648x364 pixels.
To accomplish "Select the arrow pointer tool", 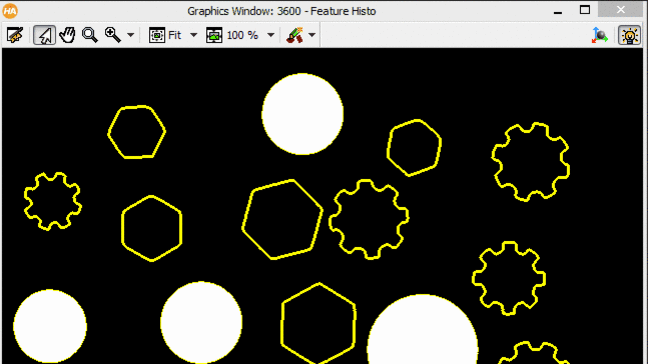I will coord(45,35).
